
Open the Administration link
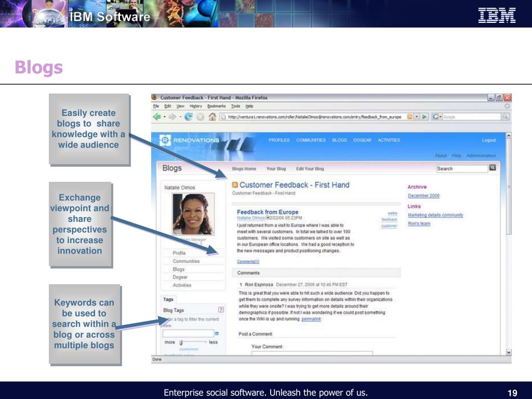(x=481, y=156)
